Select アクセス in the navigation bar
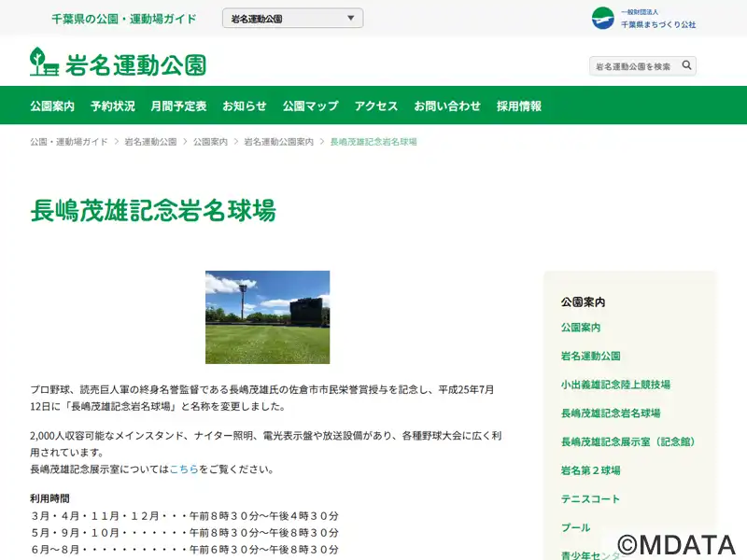This screenshot has width=747, height=560. click(376, 106)
